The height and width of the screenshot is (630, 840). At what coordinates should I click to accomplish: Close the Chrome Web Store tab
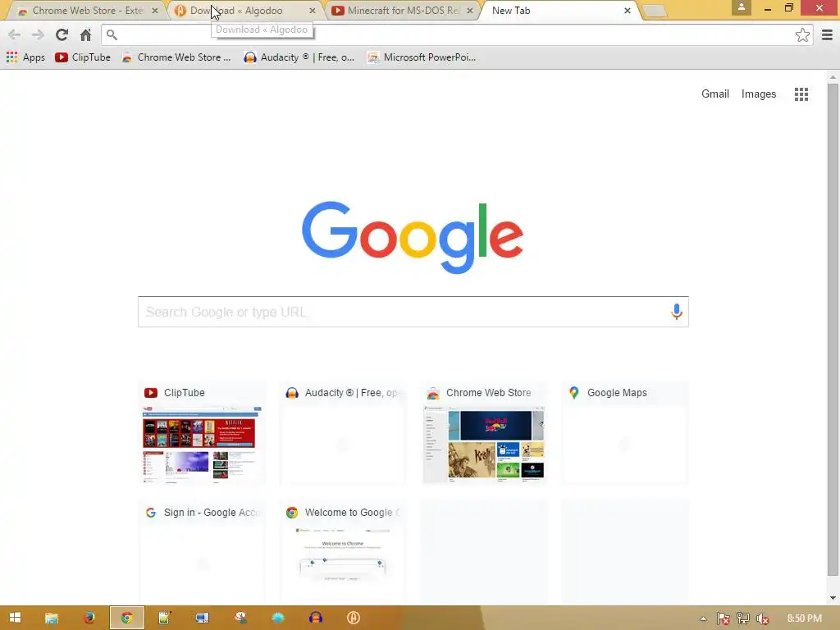(x=155, y=11)
